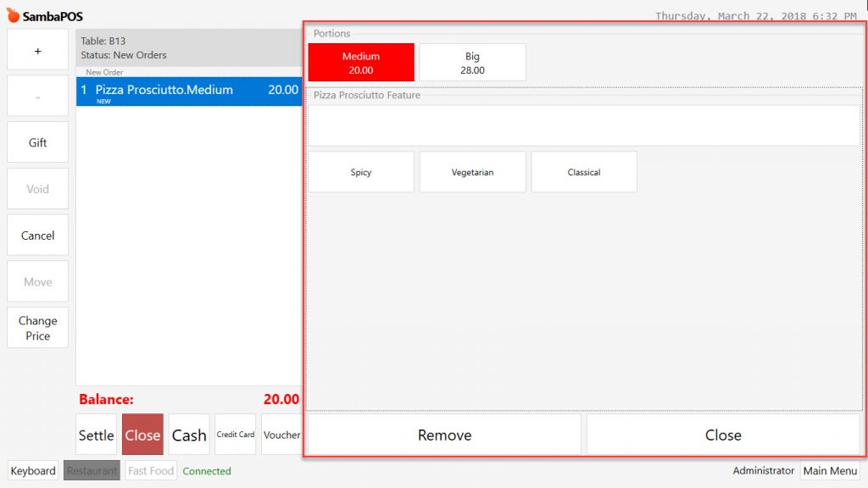The width and height of the screenshot is (868, 488).
Task: Add the Spicy feature tag
Action: [x=361, y=172]
